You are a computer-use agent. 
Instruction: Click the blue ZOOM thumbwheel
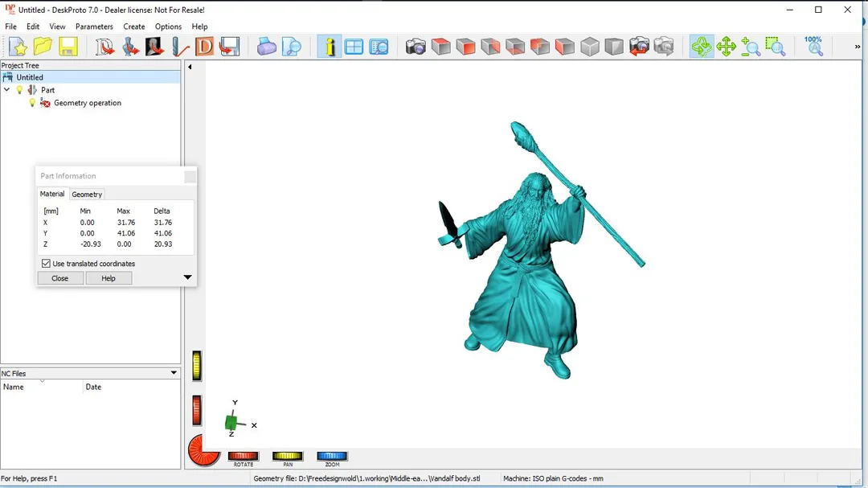332,456
